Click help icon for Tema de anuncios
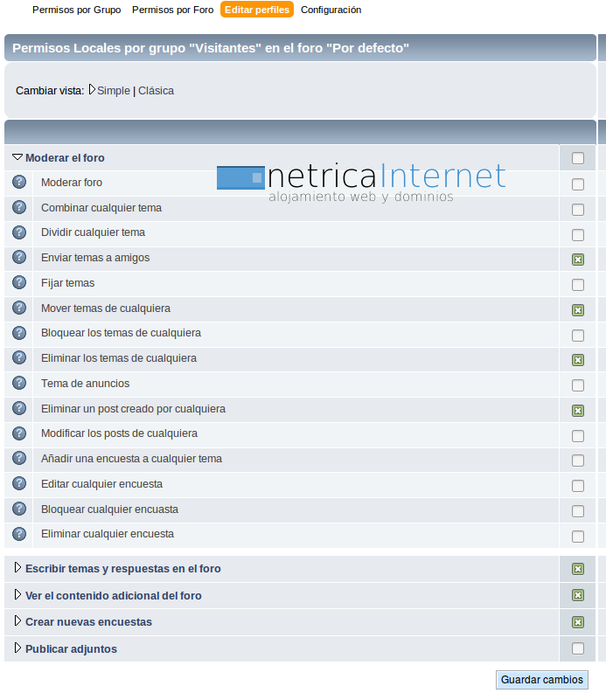606x700 pixels. click(x=19, y=384)
